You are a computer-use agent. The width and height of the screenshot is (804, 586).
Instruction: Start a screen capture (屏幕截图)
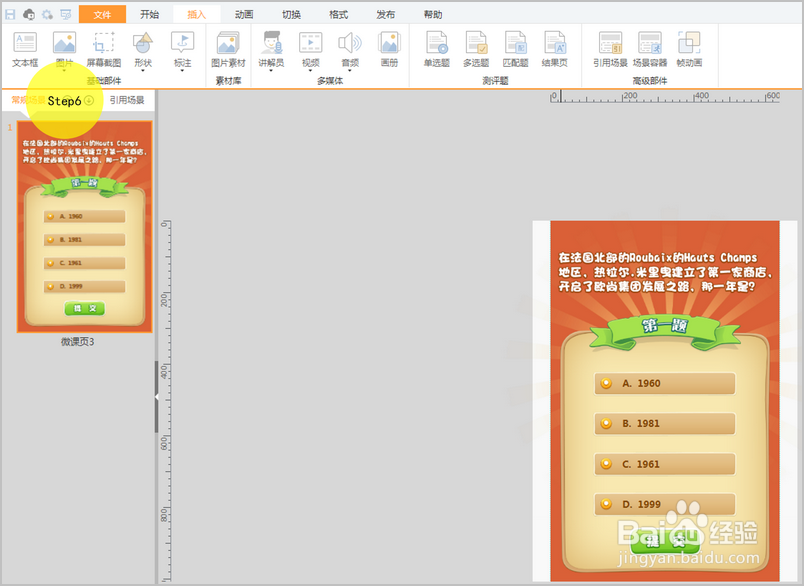point(104,49)
